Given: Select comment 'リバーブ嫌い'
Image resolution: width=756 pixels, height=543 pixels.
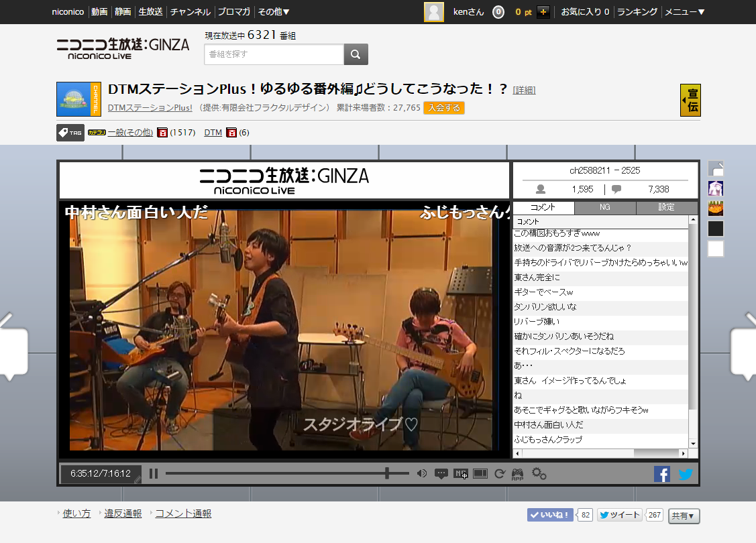Looking at the screenshot, I should click(601, 322).
